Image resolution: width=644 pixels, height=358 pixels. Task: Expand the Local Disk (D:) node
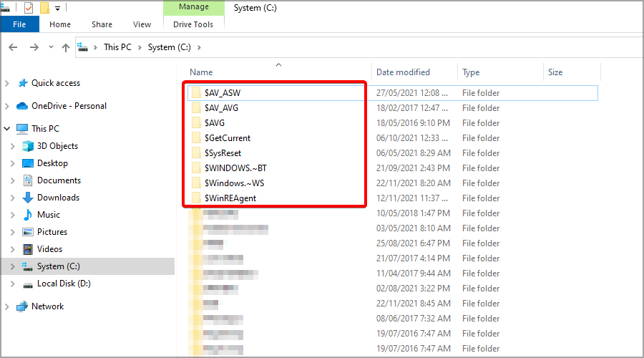click(13, 284)
